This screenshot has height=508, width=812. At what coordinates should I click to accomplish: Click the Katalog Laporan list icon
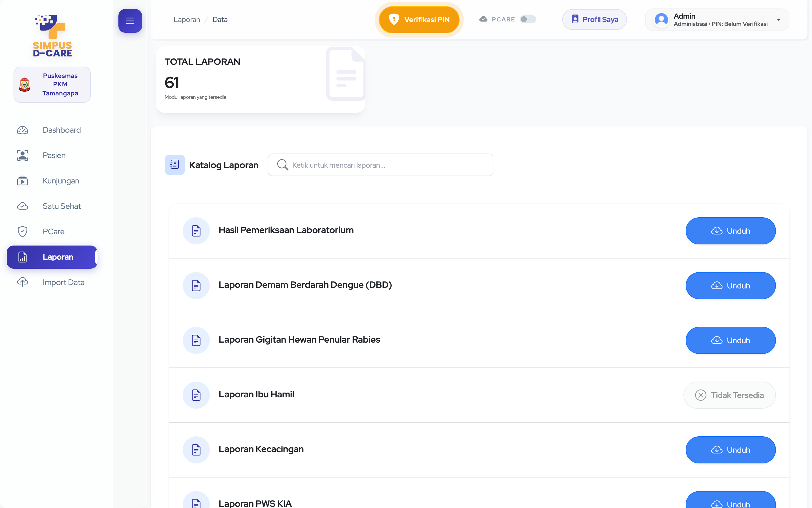tap(175, 165)
